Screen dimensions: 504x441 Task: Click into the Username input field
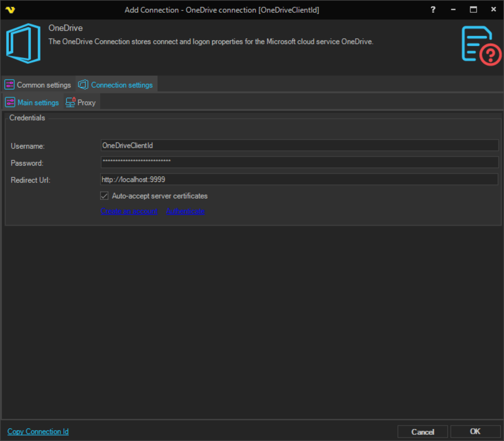coord(299,145)
